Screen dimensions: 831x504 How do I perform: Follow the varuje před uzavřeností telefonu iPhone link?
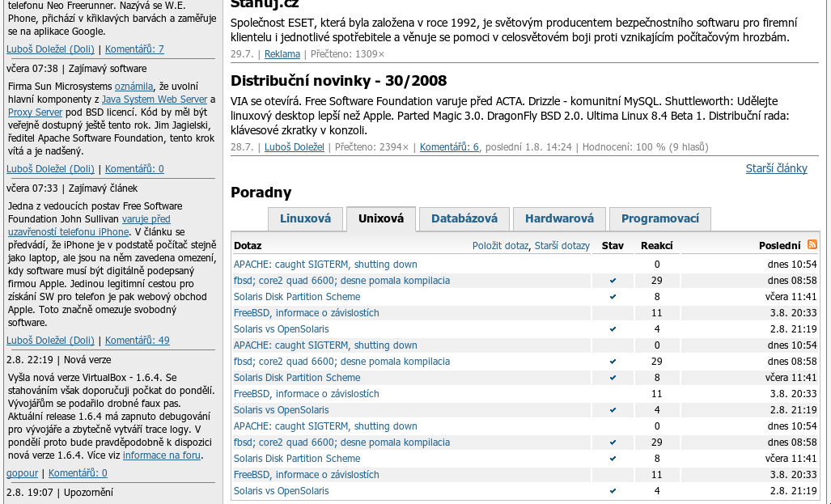coord(89,225)
